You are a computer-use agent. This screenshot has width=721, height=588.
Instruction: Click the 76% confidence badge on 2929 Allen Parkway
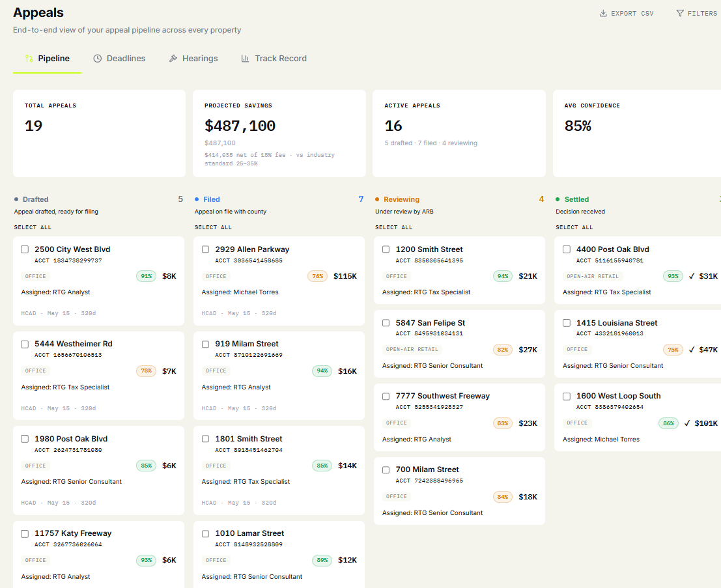pos(317,276)
